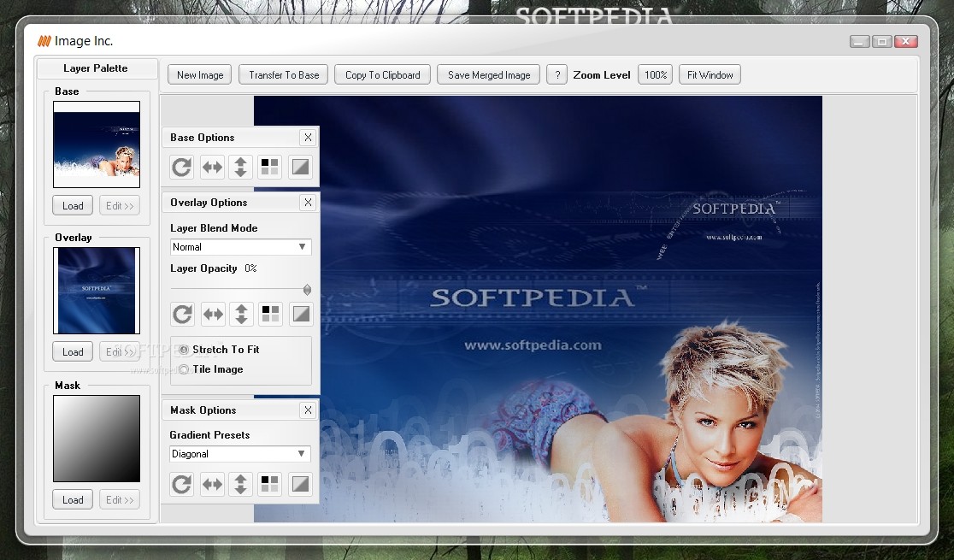
Task: Close the Overlay Options panel
Action: [308, 203]
